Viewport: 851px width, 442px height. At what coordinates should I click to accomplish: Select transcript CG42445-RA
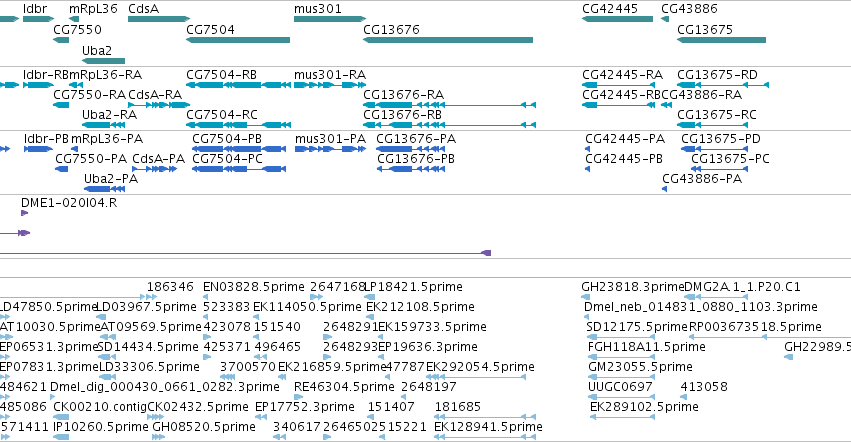[618, 85]
